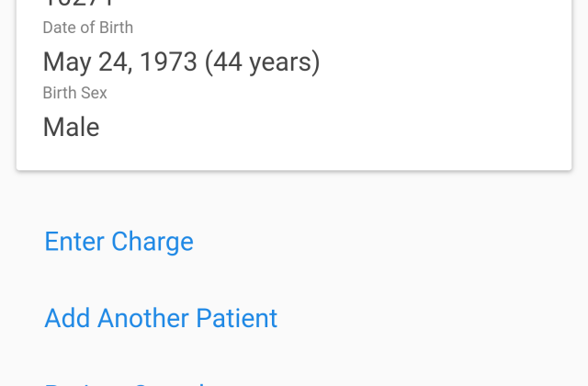Click the Birth Sex field label
The height and width of the screenshot is (386, 588).
74,93
